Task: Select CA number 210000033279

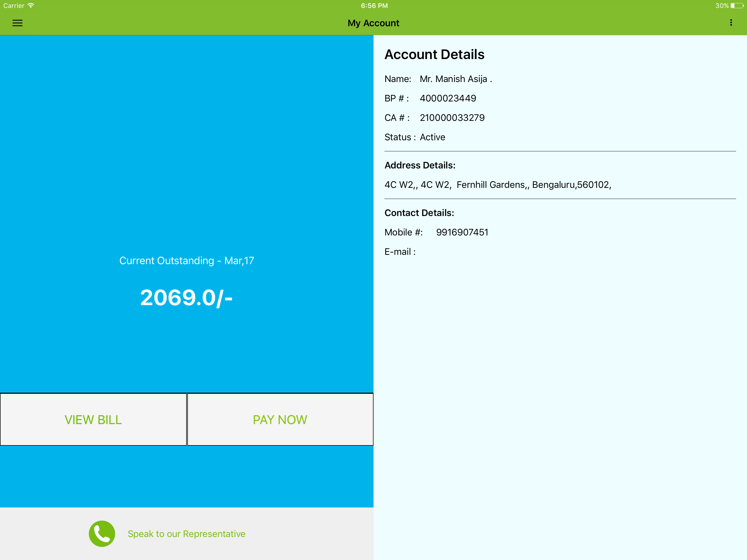Action: pyautogui.click(x=452, y=118)
